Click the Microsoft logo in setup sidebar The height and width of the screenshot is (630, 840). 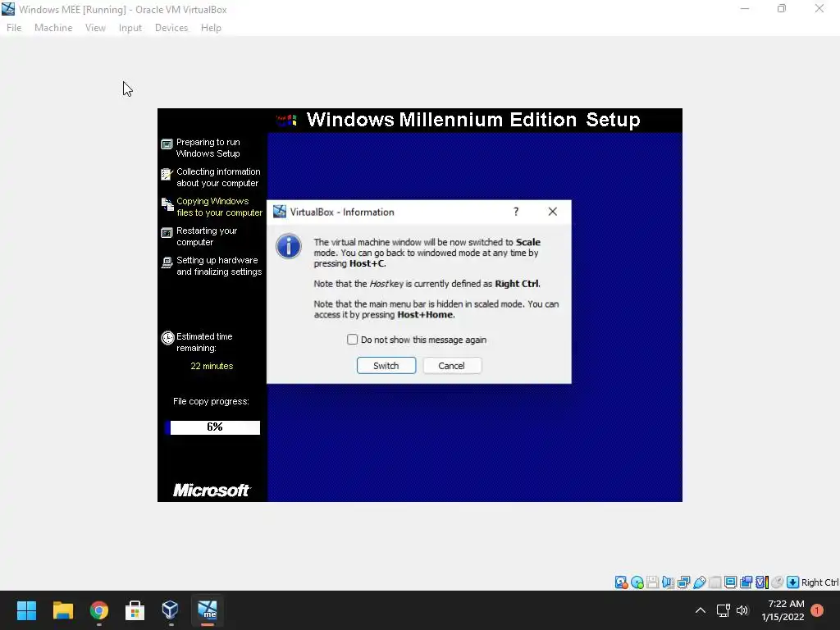pos(211,491)
